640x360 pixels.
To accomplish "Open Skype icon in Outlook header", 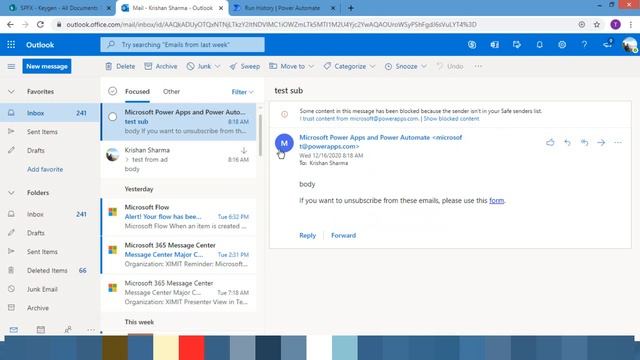I will click(x=472, y=44).
